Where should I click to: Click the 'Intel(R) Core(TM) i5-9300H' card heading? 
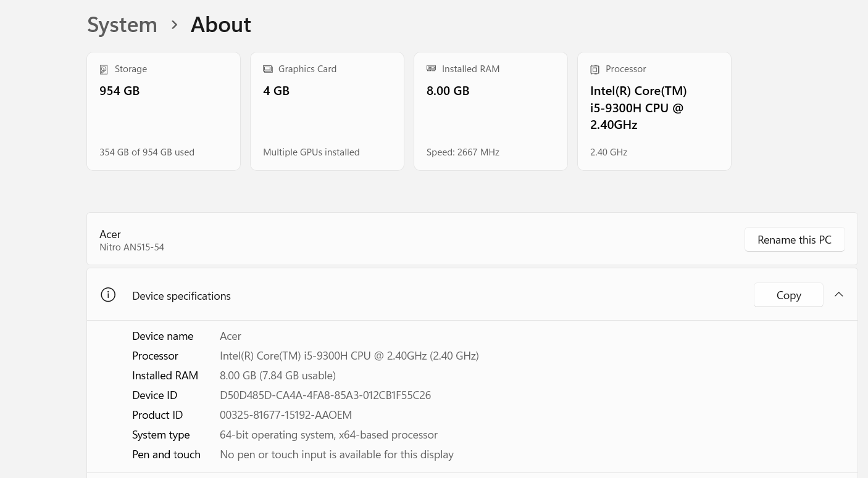[638, 107]
